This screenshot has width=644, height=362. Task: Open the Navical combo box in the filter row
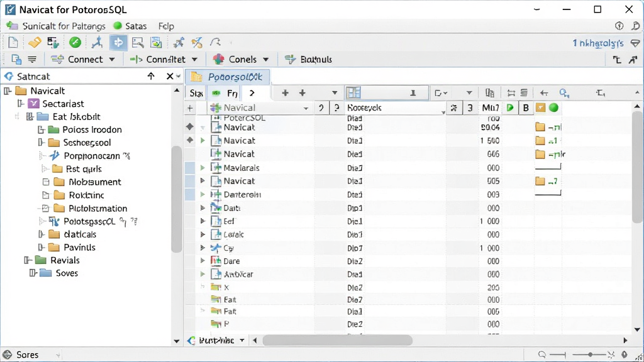[306, 108]
